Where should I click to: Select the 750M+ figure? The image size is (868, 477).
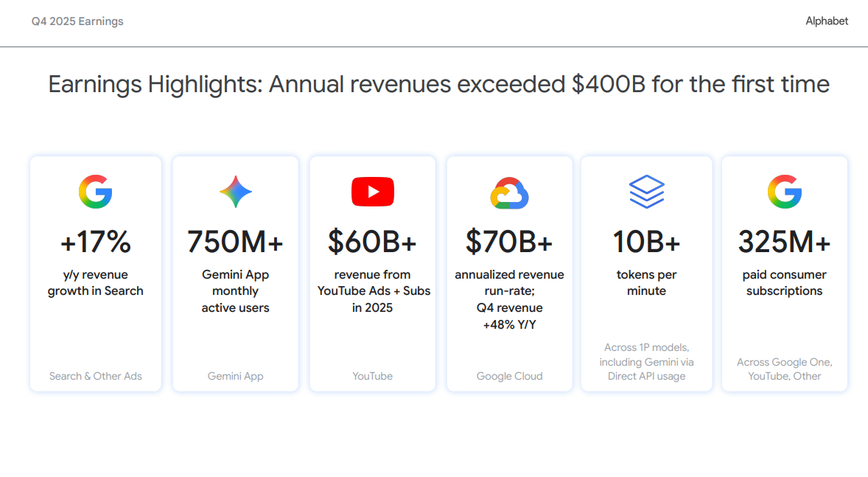[235, 241]
